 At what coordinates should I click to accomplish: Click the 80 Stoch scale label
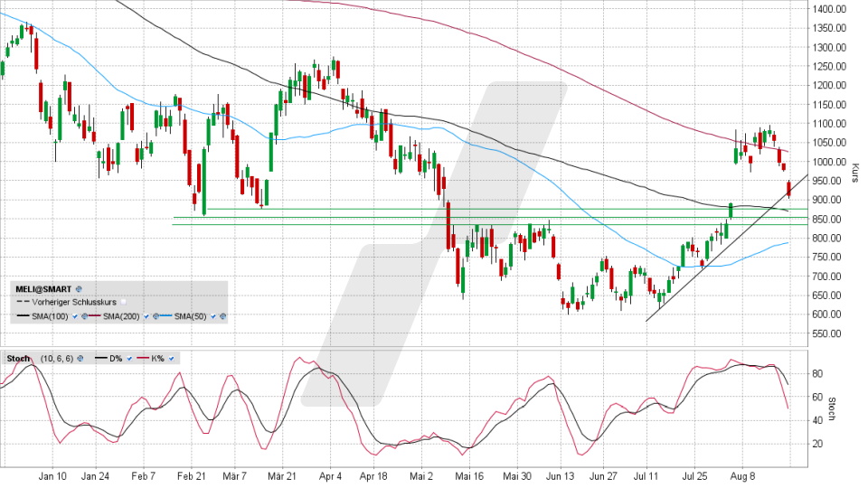[816, 373]
